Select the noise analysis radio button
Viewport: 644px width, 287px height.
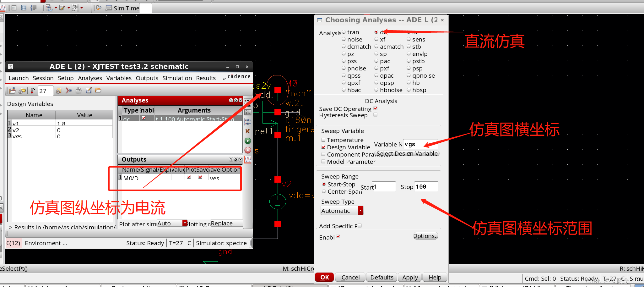344,39
